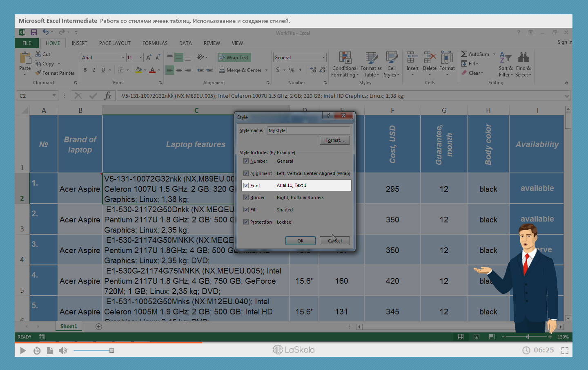588x370 pixels.
Task: Open the Conditional Formatting menu
Action: [345, 65]
